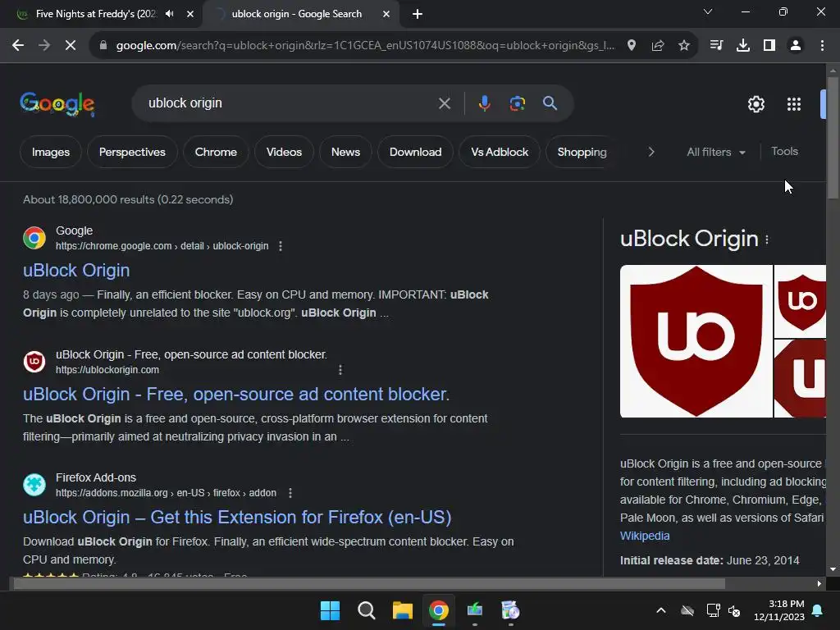This screenshot has width=840, height=630.
Task: Submit search with magnifier icon
Action: pos(550,103)
